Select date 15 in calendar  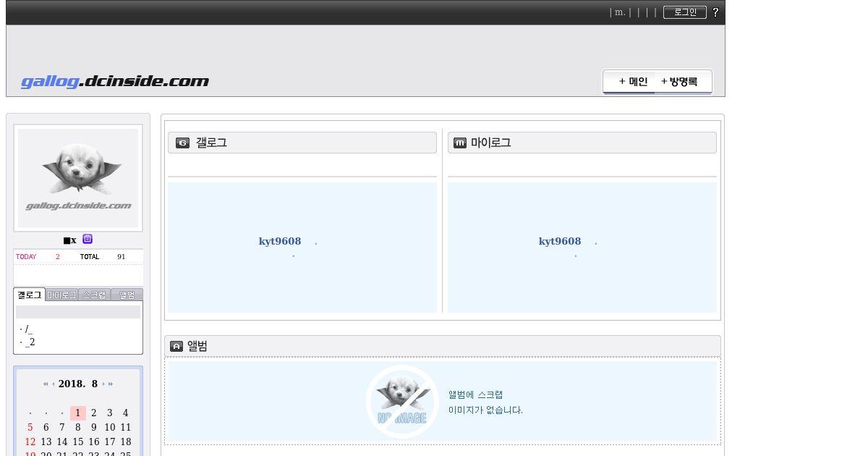tap(78, 442)
